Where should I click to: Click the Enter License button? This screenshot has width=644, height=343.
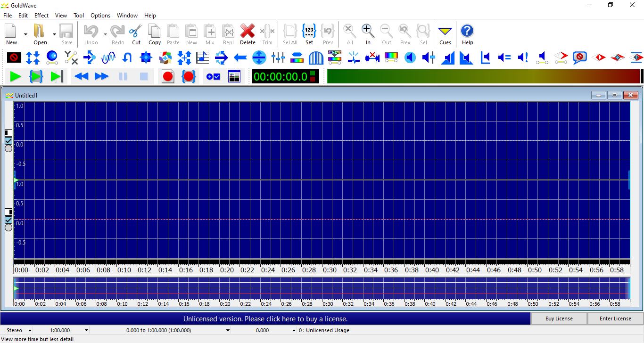615,318
